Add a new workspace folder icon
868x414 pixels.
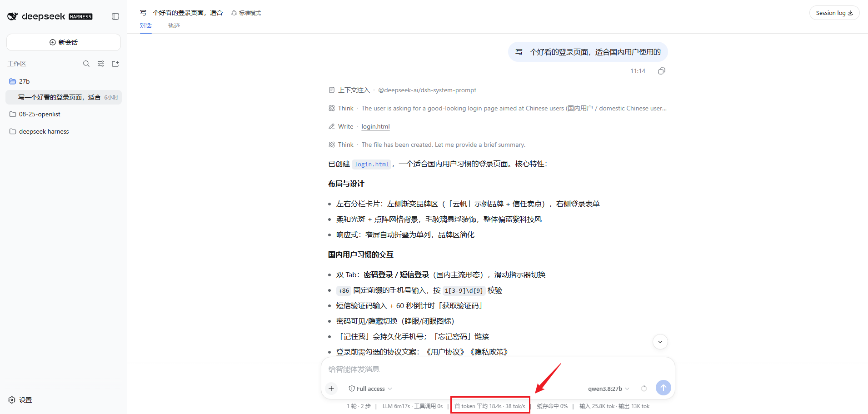click(x=115, y=64)
